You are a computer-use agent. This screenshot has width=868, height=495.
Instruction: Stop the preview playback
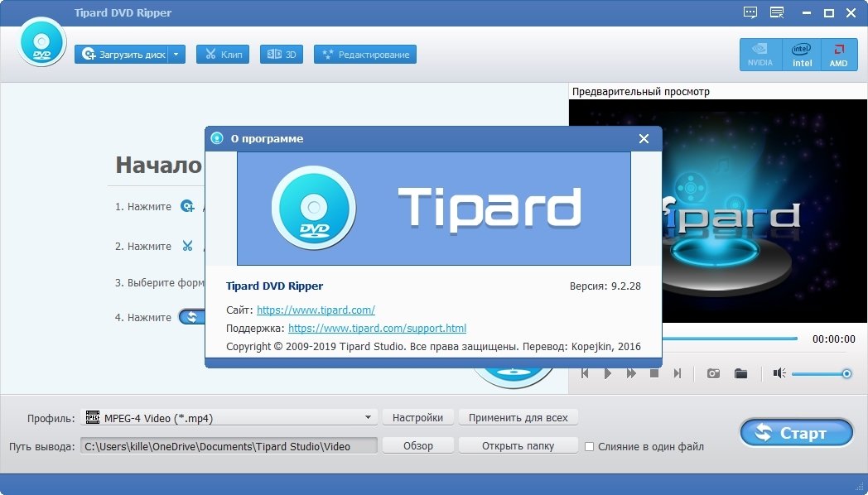[x=653, y=373]
